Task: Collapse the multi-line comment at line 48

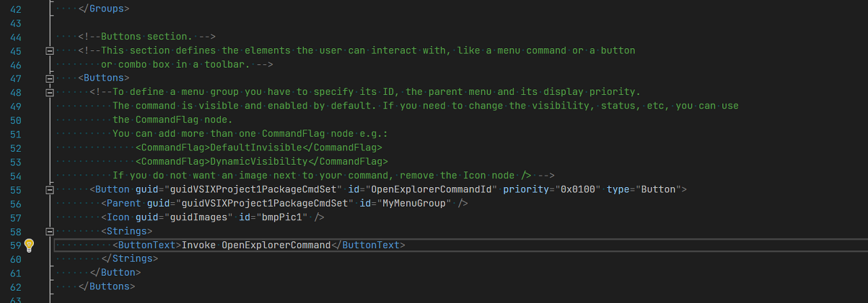Action: point(49,93)
